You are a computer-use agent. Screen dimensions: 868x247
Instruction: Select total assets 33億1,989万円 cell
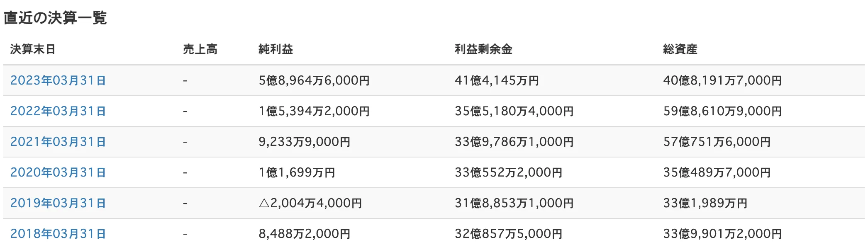(x=705, y=203)
